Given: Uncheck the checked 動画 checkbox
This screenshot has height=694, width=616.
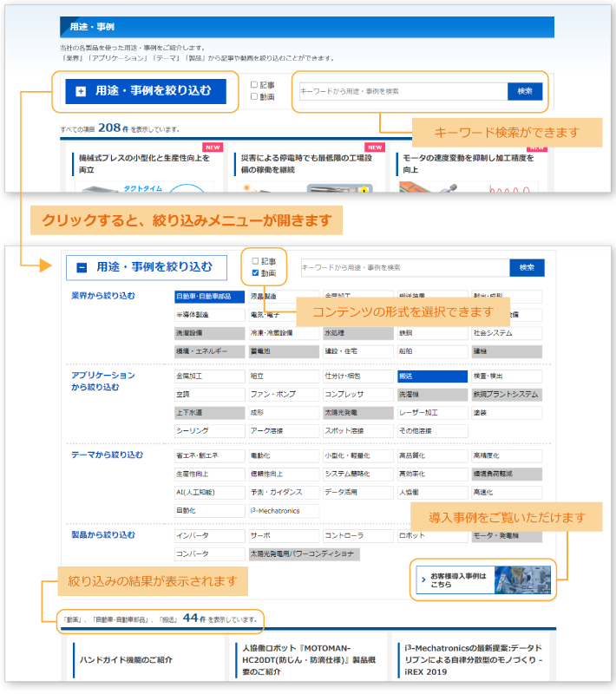Looking at the screenshot, I should (x=255, y=273).
